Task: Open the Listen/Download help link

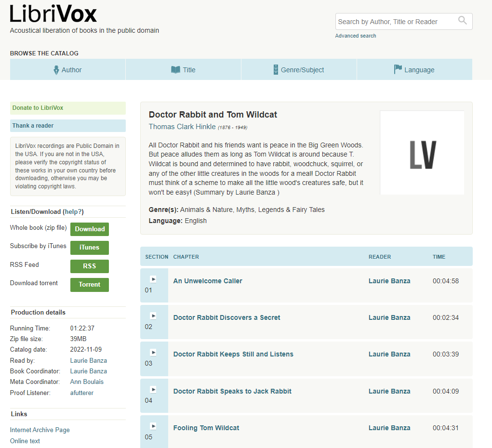Action: point(73,212)
